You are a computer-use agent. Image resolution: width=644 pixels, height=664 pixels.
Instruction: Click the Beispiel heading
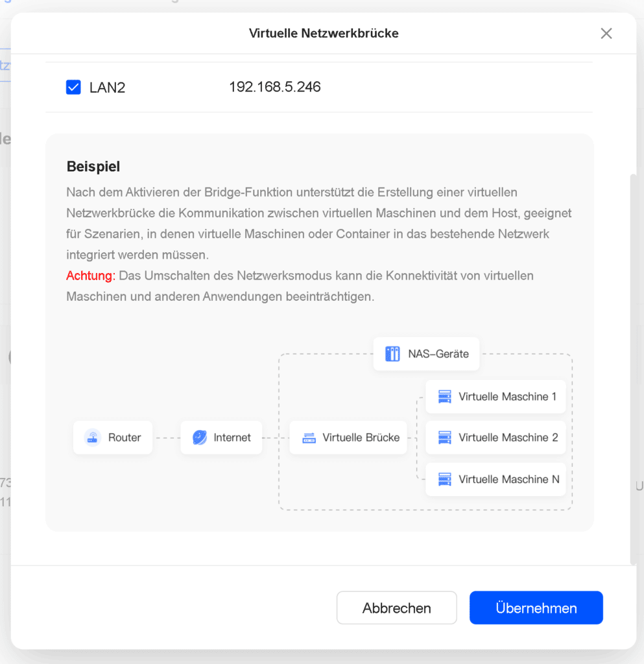pyautogui.click(x=93, y=167)
